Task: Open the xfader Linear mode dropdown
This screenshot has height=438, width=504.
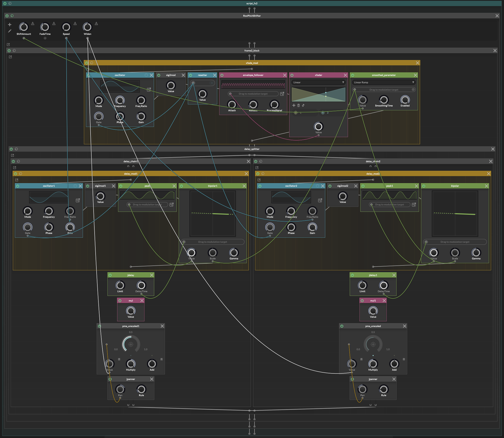Action: [318, 83]
